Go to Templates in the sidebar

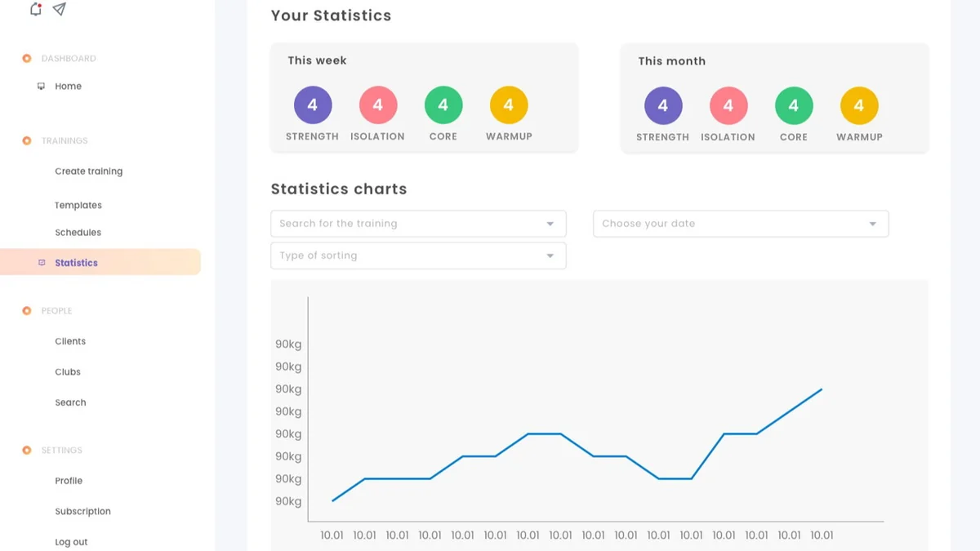pos(78,206)
